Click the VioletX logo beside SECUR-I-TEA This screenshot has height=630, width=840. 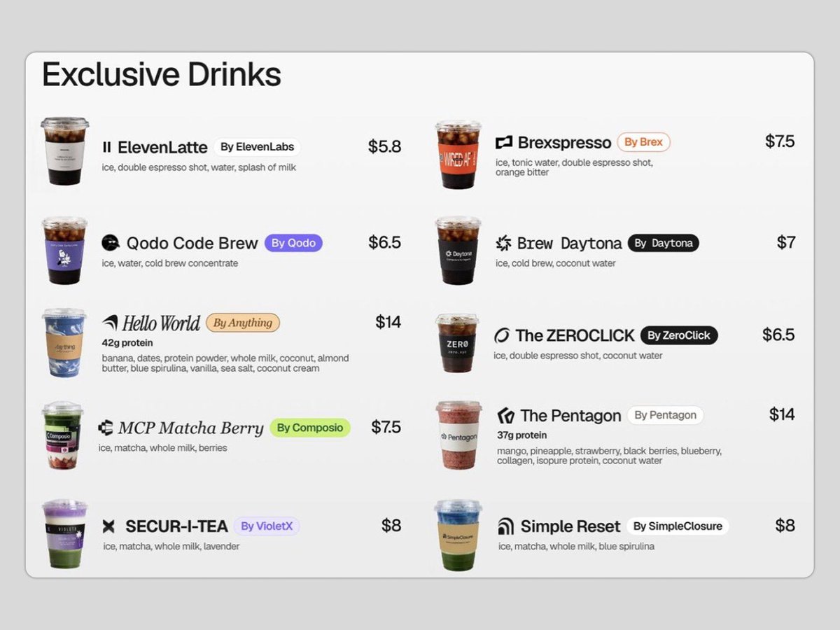tap(108, 526)
